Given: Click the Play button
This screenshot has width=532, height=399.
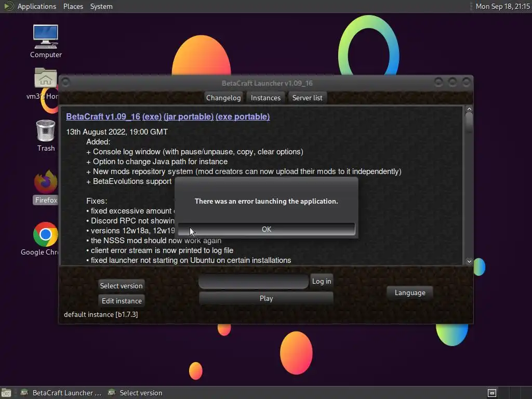Looking at the screenshot, I should point(266,298).
